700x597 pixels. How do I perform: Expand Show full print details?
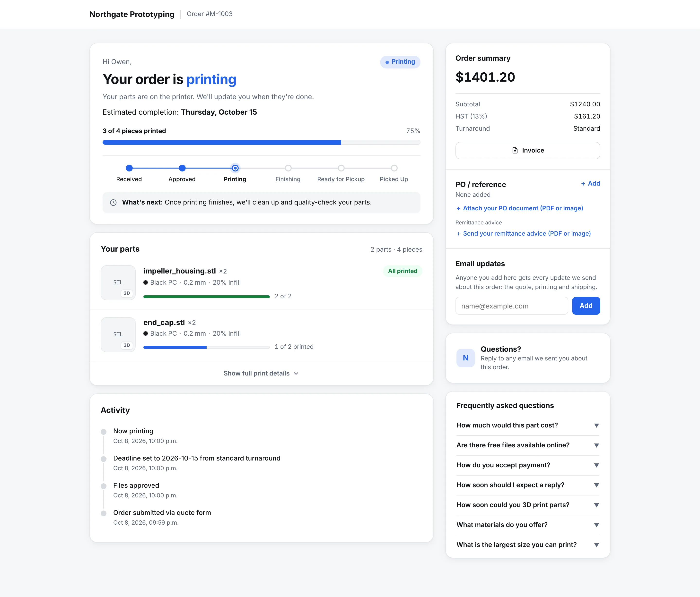[261, 374]
